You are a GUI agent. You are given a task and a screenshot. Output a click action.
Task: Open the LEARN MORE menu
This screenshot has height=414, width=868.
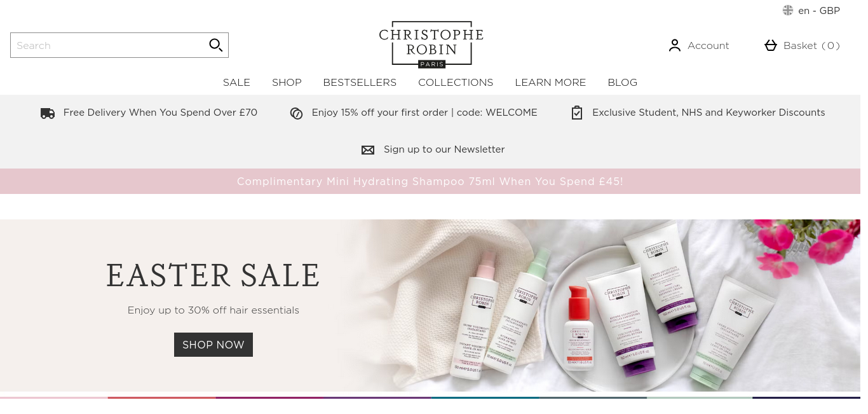pos(550,83)
